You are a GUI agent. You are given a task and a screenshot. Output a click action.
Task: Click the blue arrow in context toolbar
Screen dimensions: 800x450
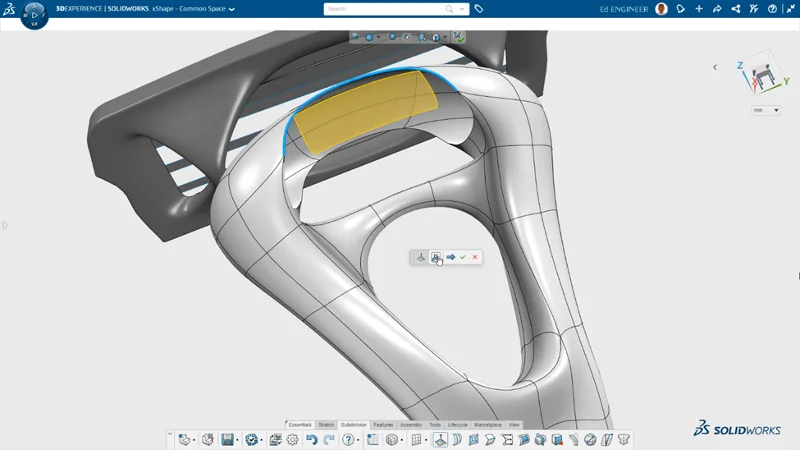(450, 257)
